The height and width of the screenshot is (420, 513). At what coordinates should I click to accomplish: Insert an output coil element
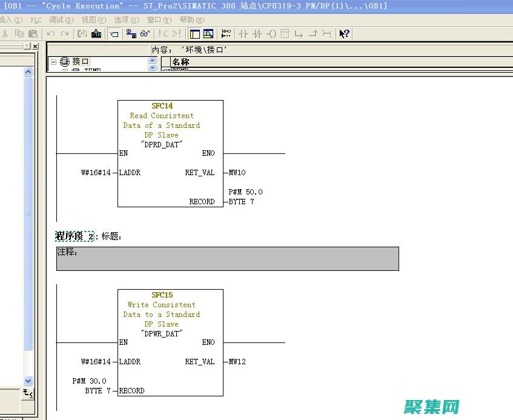tap(271, 34)
